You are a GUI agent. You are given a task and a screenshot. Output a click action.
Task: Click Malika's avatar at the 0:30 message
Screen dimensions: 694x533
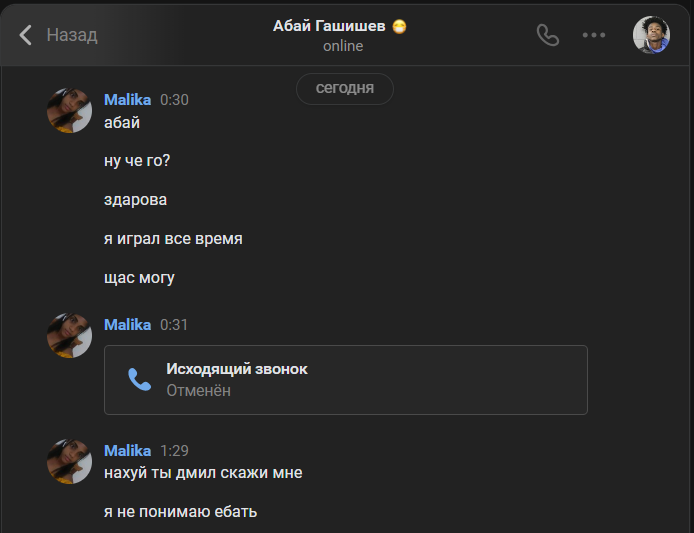(70, 110)
